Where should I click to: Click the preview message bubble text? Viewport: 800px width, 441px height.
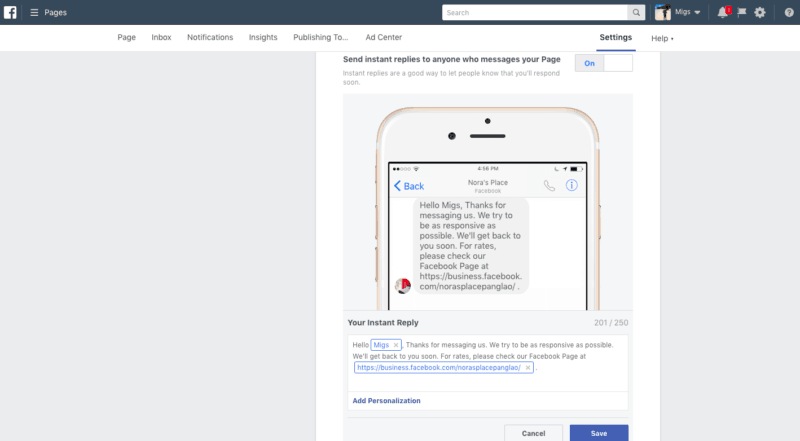coord(470,246)
